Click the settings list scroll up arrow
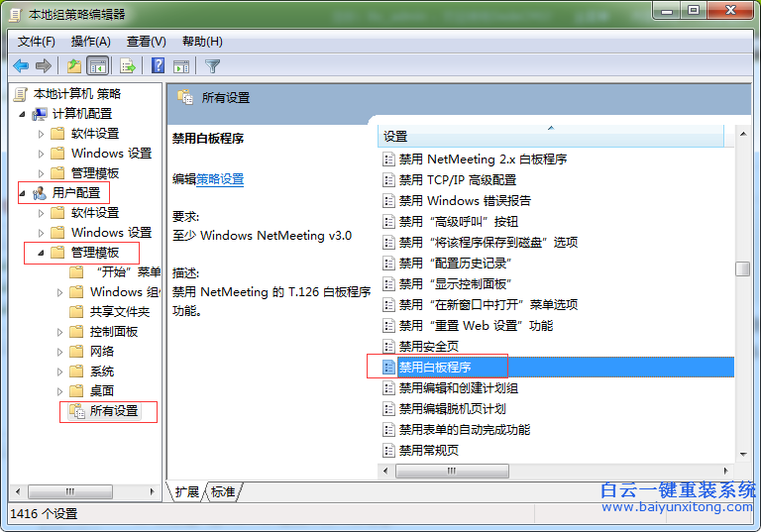The height and width of the screenshot is (532, 761). tap(743, 134)
